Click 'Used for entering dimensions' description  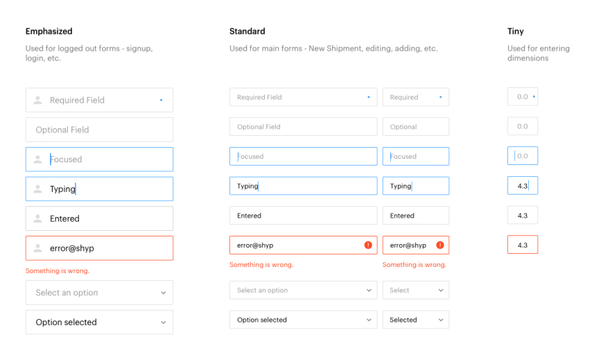tap(539, 53)
